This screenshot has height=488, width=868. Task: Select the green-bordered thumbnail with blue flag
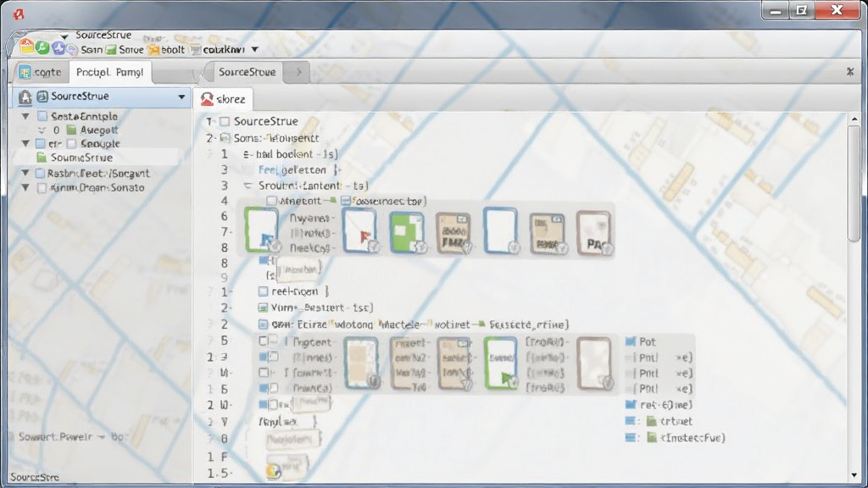pyautogui.click(x=261, y=230)
